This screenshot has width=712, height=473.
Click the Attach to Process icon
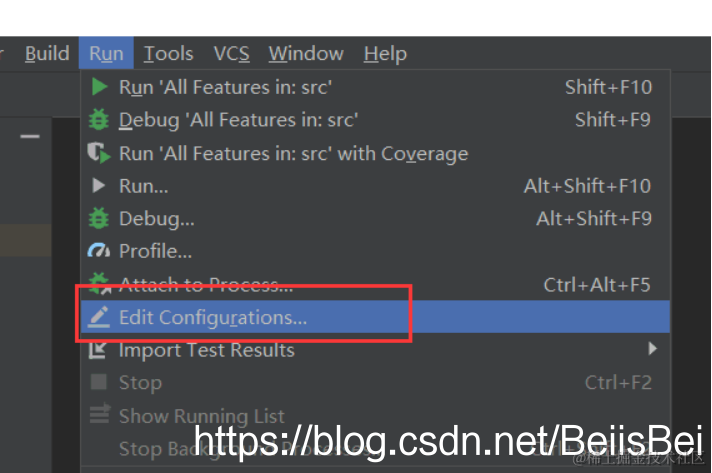(x=99, y=283)
